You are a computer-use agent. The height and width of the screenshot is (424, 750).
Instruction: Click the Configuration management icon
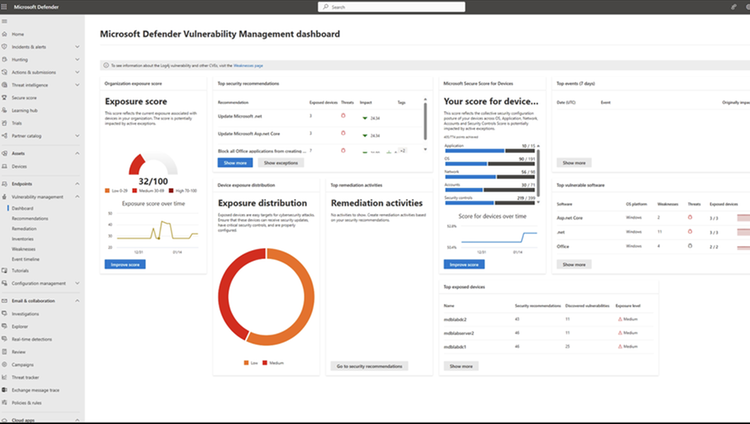pyautogui.click(x=4, y=283)
